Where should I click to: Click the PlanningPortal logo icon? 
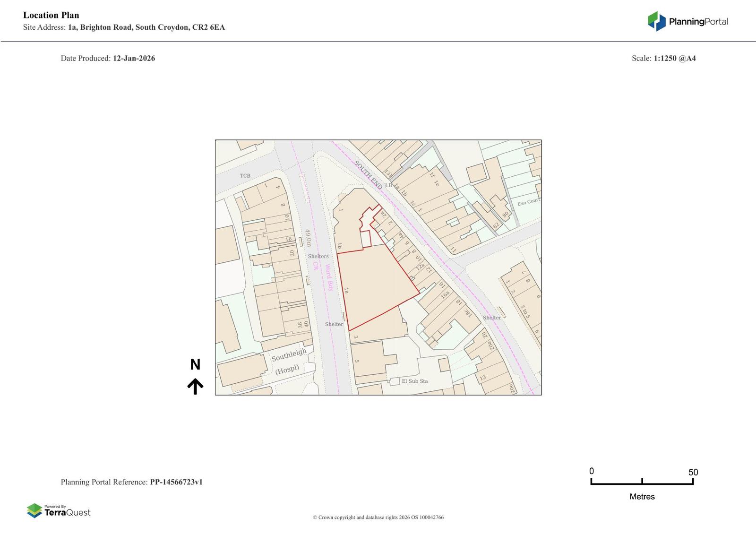(x=656, y=21)
